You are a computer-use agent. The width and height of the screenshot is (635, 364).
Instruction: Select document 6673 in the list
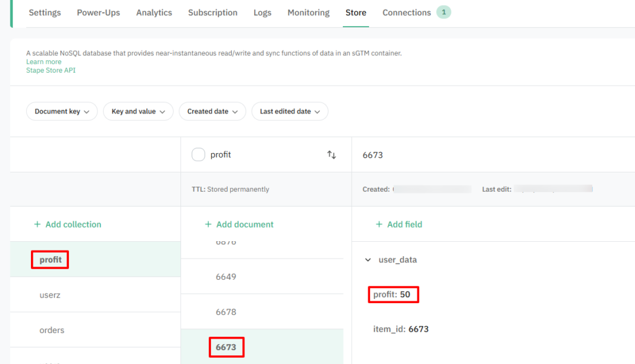(262, 347)
